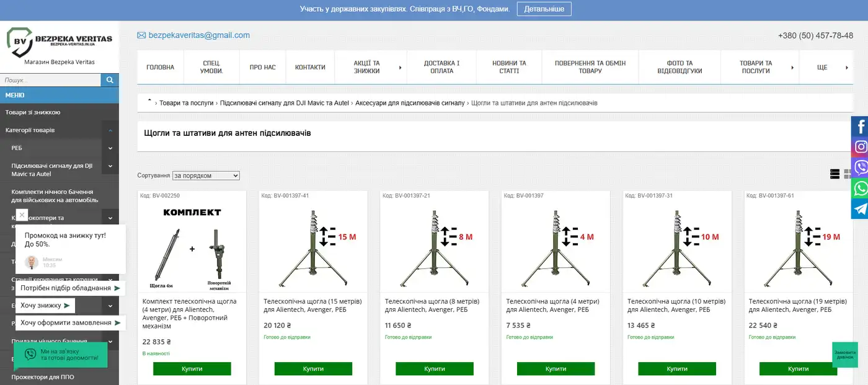Click Купити for the 22 835 ₴ kit
The height and width of the screenshot is (385, 868).
coord(192,368)
